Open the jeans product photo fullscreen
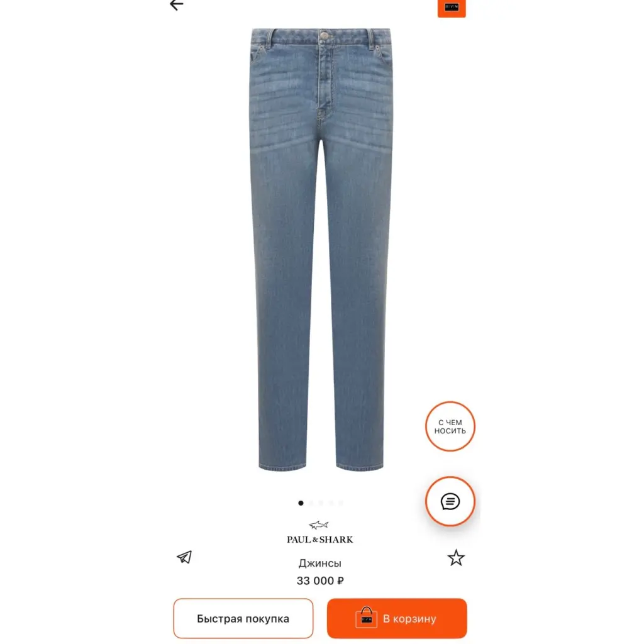 click(321, 249)
